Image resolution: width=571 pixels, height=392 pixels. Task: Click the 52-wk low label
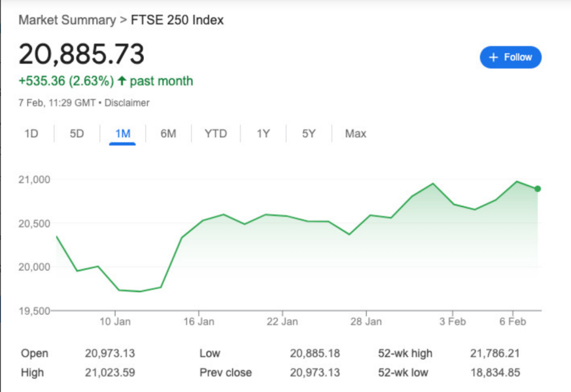coord(403,372)
